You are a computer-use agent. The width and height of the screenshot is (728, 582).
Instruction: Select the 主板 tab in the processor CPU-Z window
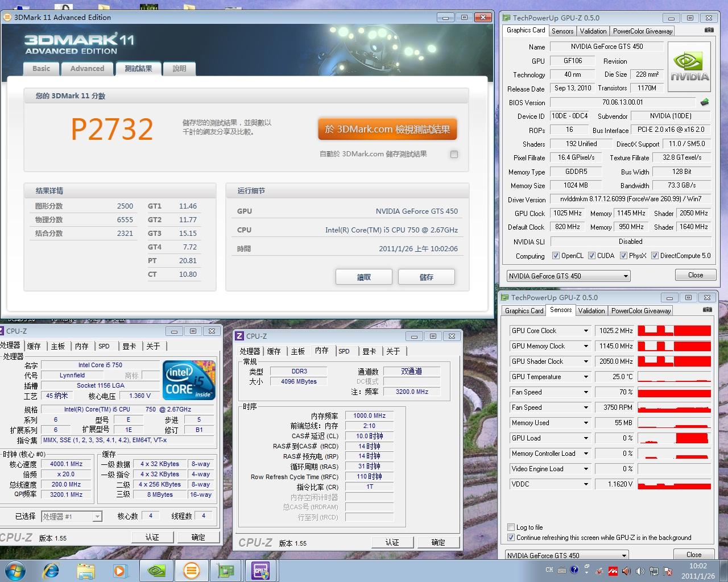(58, 346)
